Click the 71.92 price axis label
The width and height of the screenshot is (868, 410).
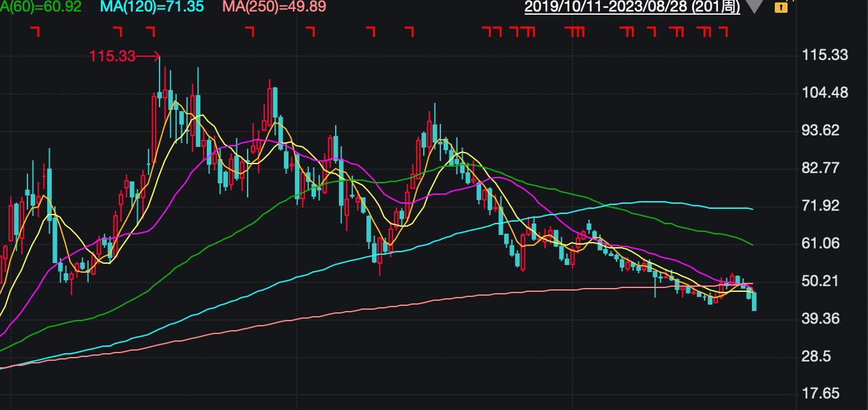point(820,206)
